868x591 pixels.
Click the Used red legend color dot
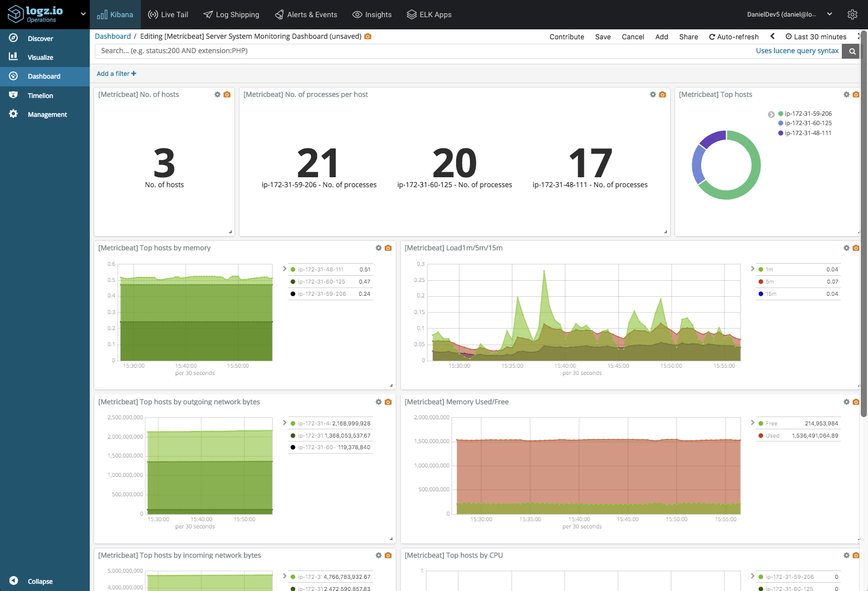761,436
